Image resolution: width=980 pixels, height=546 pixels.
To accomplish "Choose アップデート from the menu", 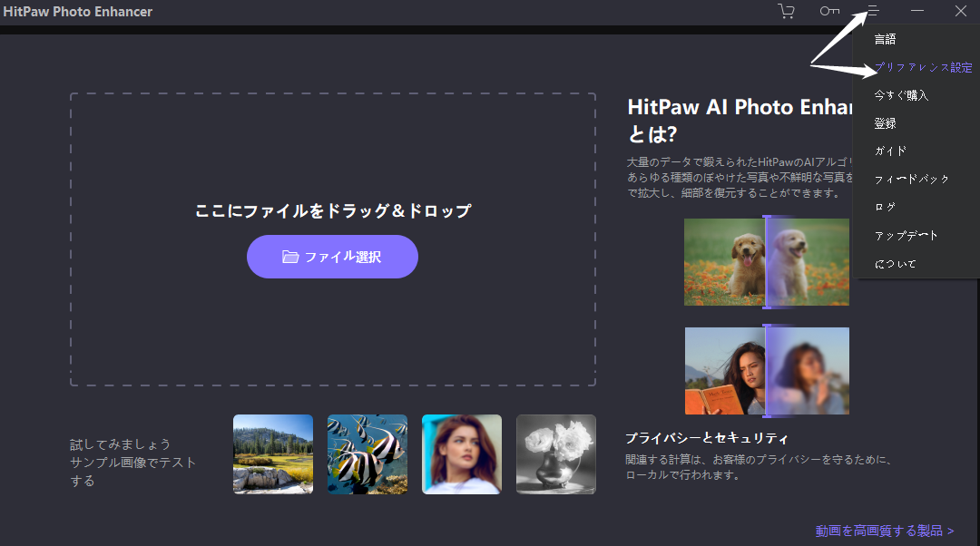I will pos(906,236).
